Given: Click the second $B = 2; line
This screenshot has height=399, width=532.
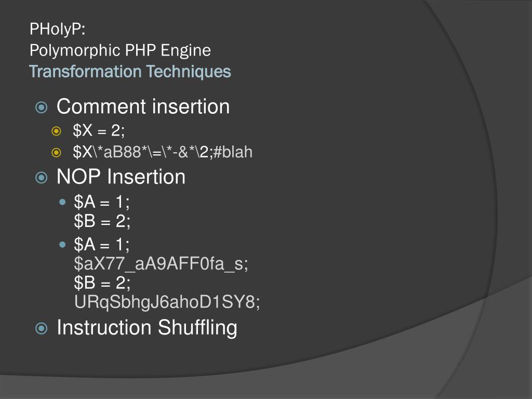Looking at the screenshot, I should (x=102, y=283).
